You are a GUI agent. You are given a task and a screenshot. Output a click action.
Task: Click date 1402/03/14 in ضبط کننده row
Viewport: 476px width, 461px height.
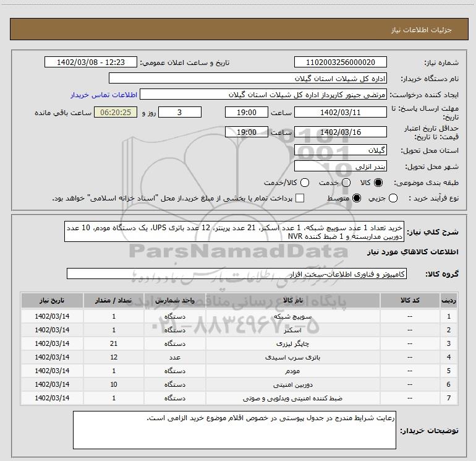tap(52, 398)
